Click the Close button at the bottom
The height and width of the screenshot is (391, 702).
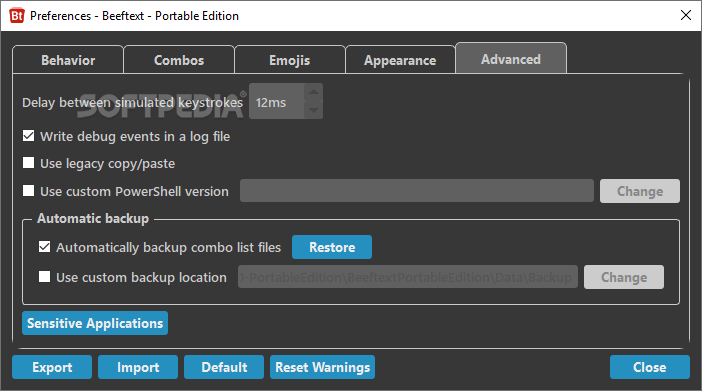click(x=650, y=367)
